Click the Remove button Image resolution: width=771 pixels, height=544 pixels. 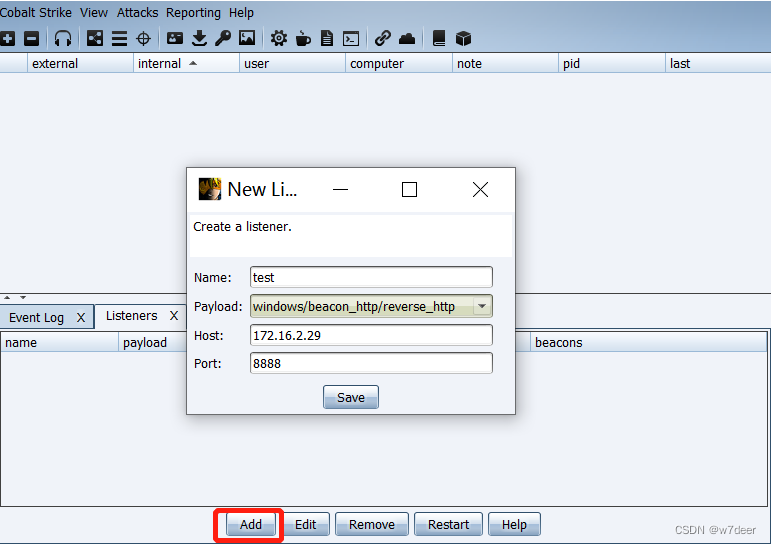(x=372, y=525)
